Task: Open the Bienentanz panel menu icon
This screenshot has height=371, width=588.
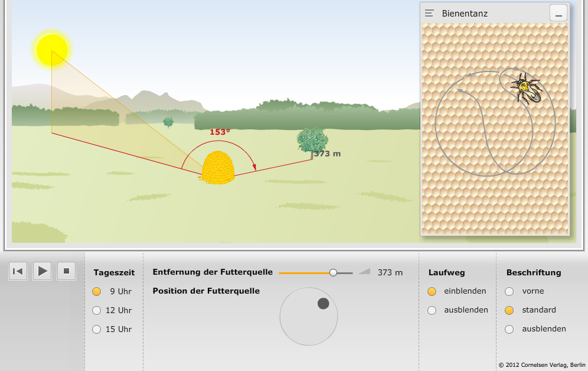Action: point(430,13)
